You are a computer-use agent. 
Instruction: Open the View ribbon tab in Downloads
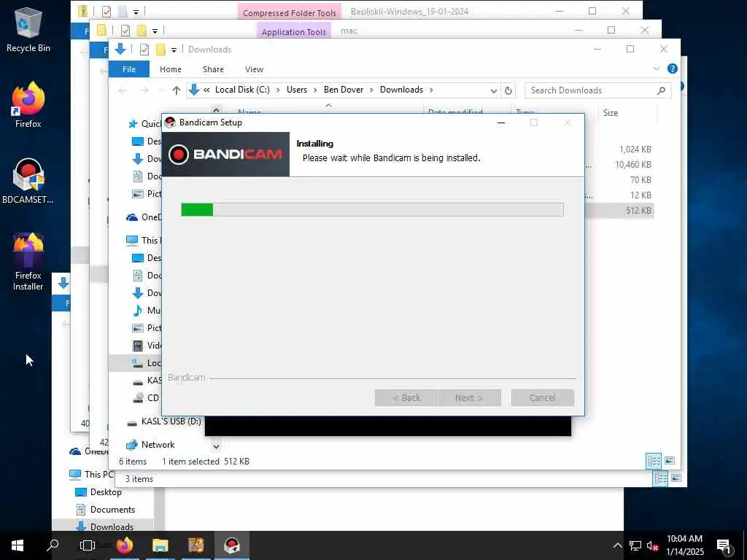click(254, 69)
